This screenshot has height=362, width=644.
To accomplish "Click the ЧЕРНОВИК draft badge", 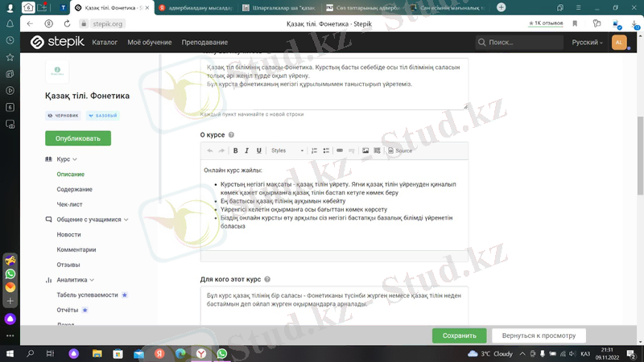I will 63,116.
